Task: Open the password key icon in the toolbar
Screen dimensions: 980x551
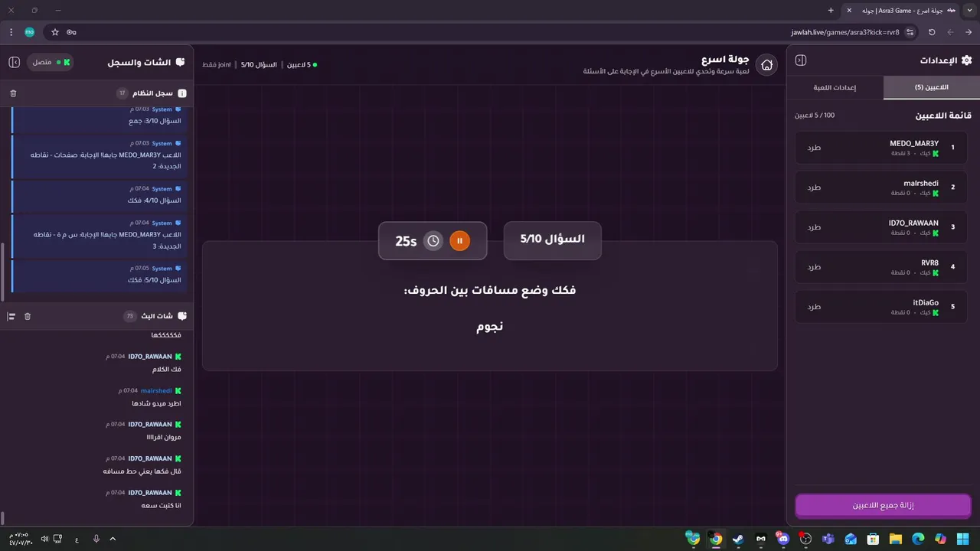Action: (x=71, y=32)
